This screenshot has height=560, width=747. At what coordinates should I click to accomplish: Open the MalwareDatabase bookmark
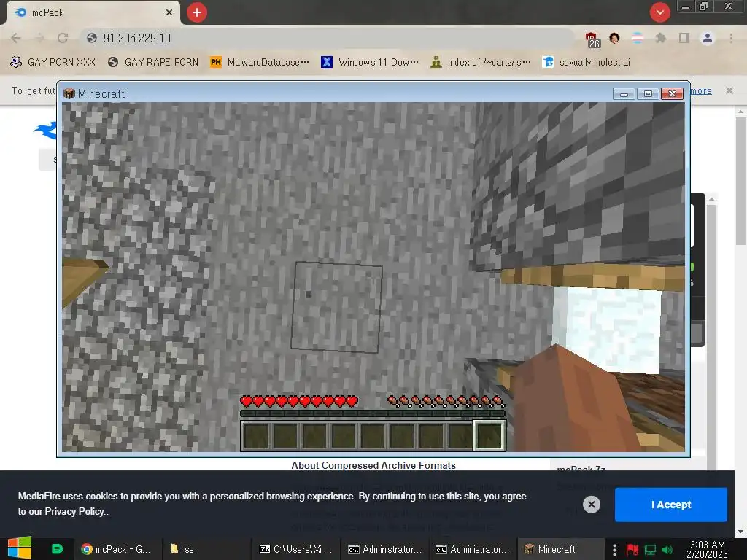click(x=260, y=63)
